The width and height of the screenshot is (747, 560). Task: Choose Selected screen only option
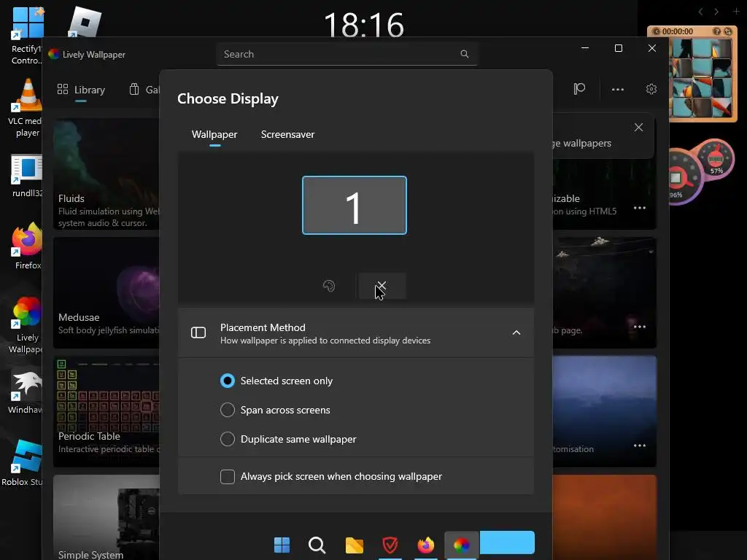click(x=276, y=381)
